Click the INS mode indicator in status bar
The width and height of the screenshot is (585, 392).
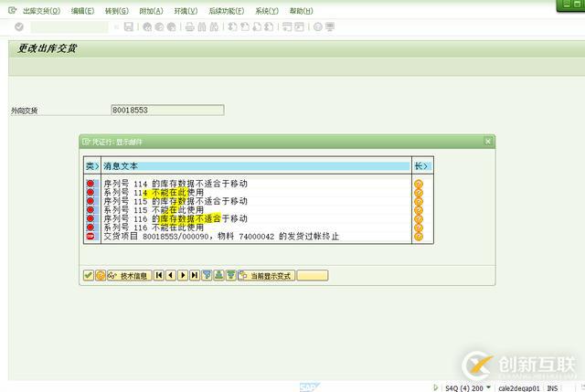point(552,388)
